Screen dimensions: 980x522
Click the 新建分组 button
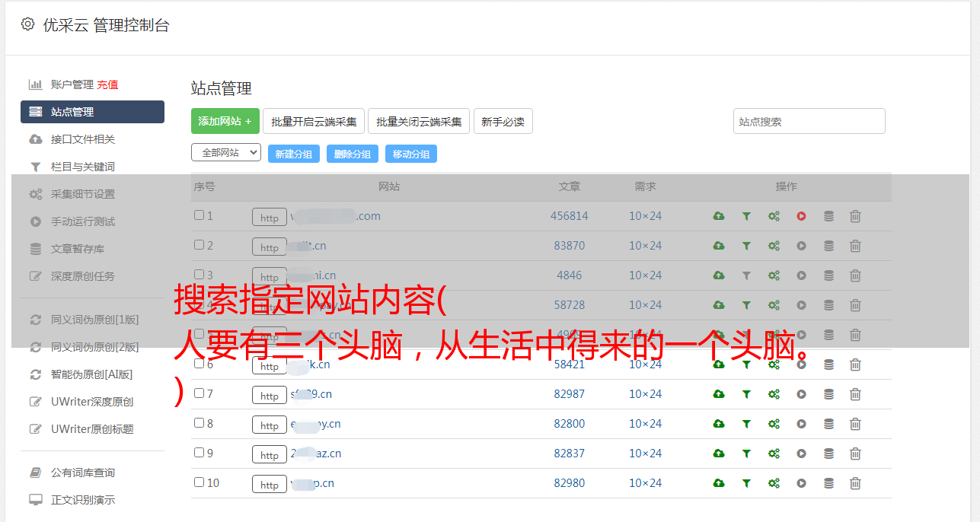(294, 154)
